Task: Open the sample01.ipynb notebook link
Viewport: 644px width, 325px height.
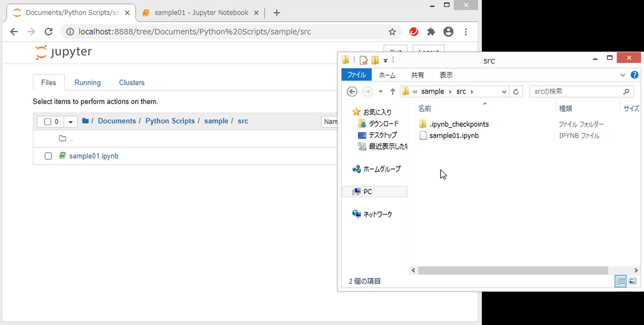Action: click(x=94, y=156)
